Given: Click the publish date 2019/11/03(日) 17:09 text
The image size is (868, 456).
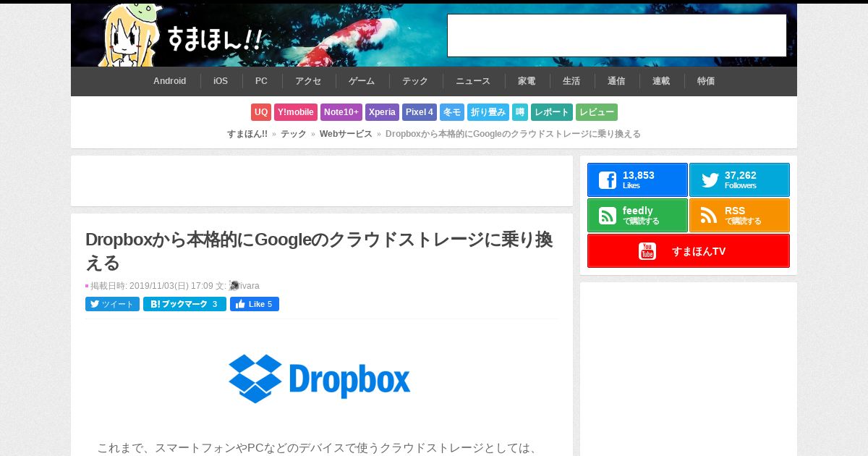Looking at the screenshot, I should 171,286.
